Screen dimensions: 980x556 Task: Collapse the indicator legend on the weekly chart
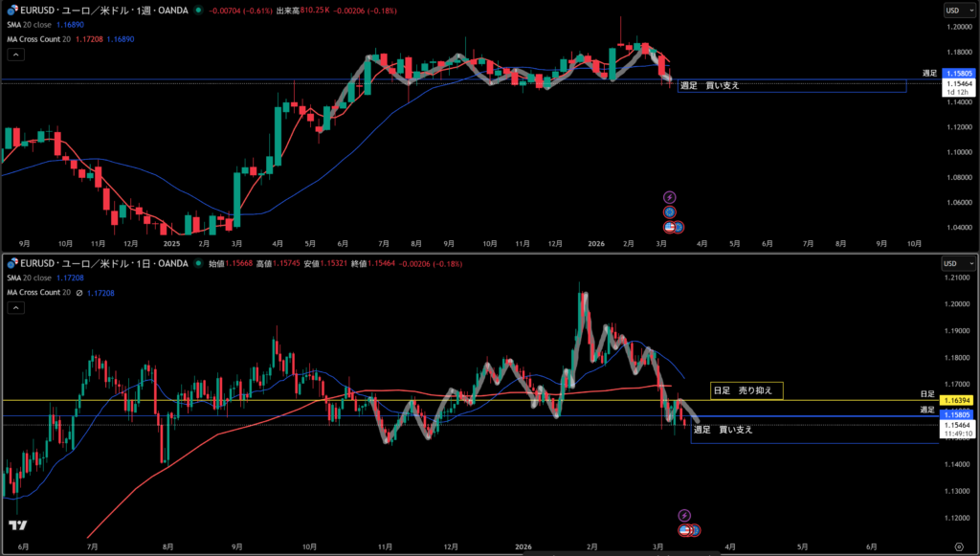[15, 54]
